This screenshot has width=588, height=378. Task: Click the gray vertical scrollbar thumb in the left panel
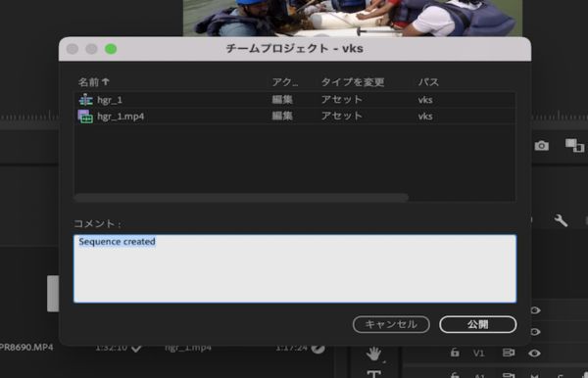point(53,294)
